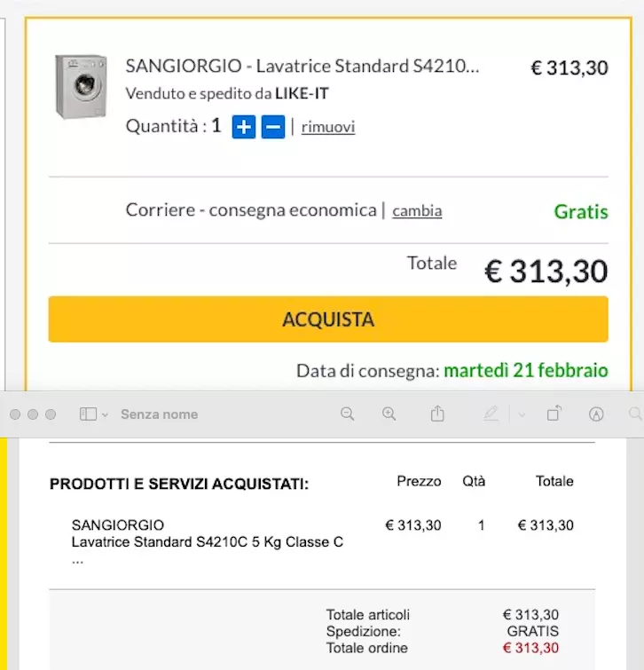Toggle the Preview sidebar view button
This screenshot has width=644, height=670.
click(88, 414)
